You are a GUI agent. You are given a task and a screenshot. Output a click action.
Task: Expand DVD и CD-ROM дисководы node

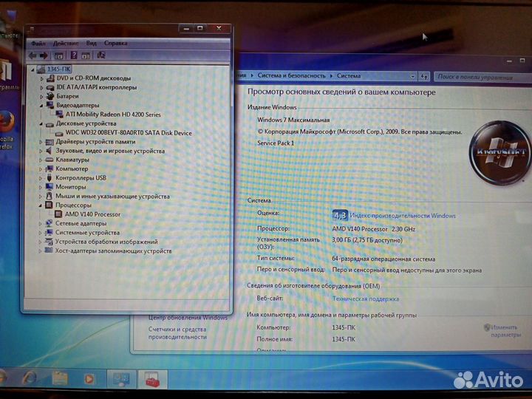coord(41,79)
